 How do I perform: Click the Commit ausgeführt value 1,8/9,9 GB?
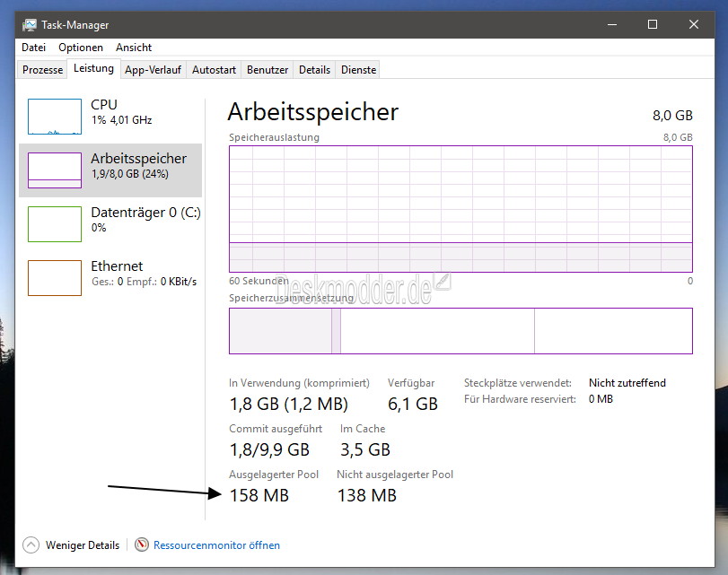270,449
